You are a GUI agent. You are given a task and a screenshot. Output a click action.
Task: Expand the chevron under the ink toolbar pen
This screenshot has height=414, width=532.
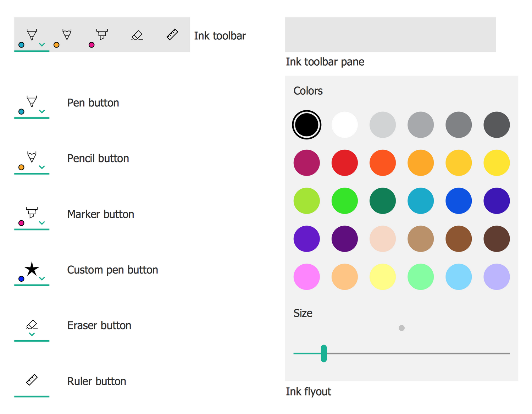[42, 45]
